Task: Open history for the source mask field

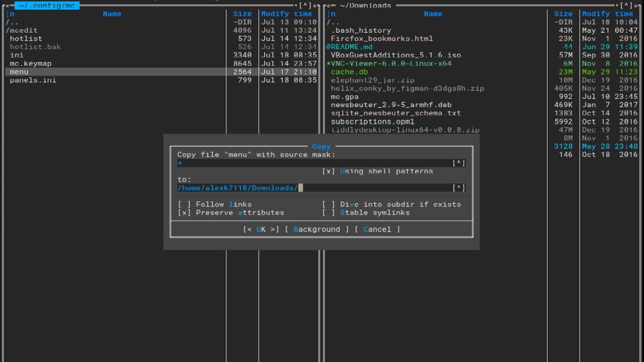Action: 458,163
